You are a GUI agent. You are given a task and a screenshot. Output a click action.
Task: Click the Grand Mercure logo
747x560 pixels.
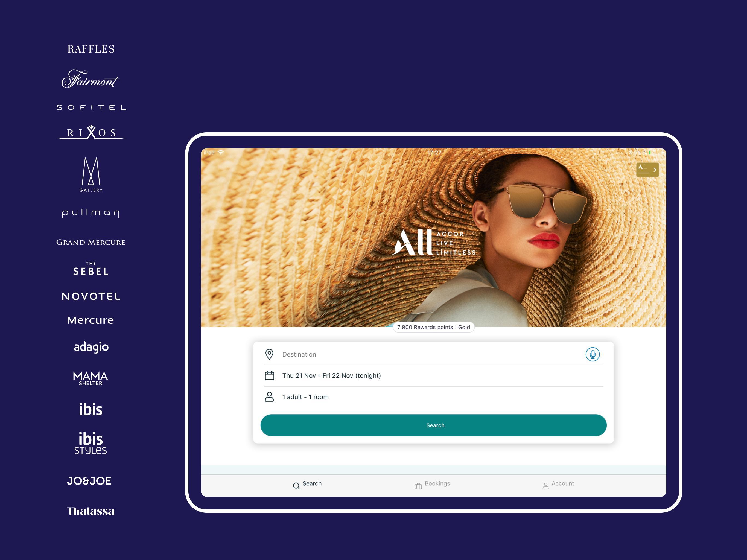tap(91, 242)
